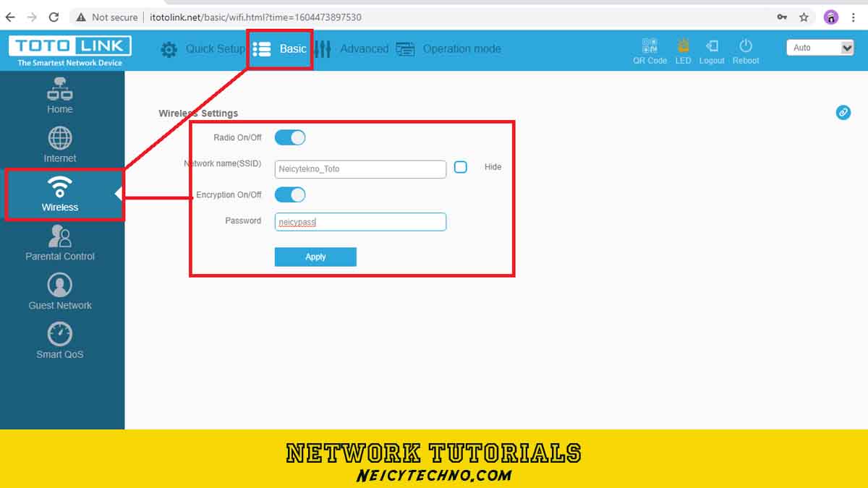
Task: Open the Quick Setup gear icon
Action: point(169,49)
